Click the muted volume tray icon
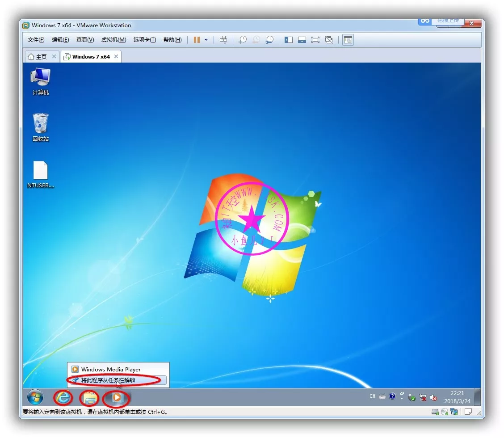The width and height of the screenshot is (504, 438). point(433,397)
